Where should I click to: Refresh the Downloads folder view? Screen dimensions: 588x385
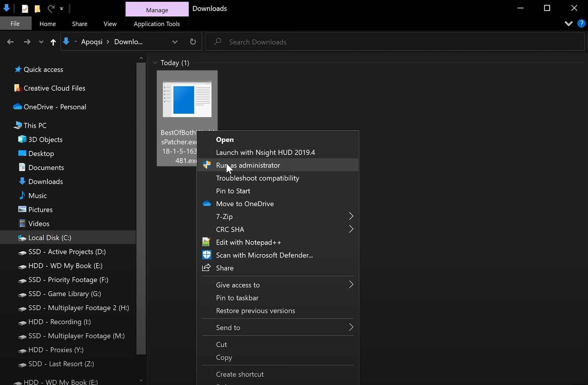pyautogui.click(x=193, y=42)
